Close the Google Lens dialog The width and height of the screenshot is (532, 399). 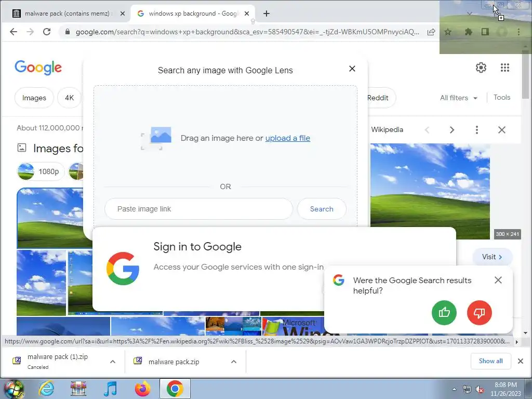352,69
